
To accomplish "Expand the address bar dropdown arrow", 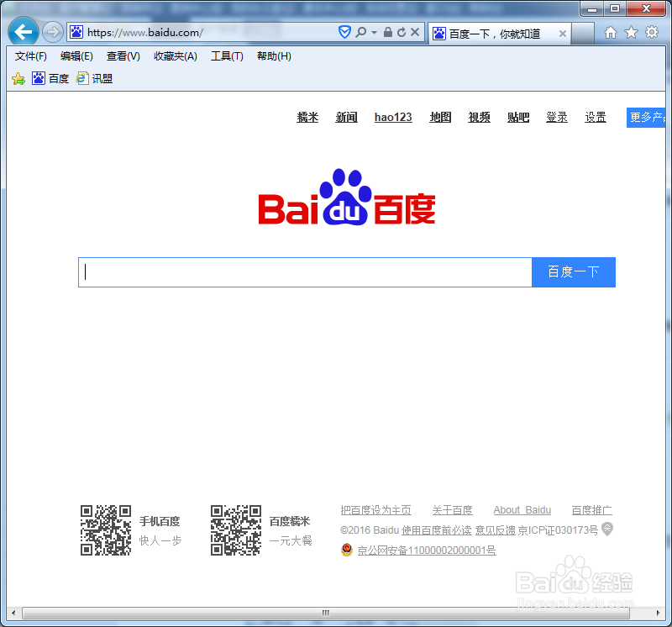I will (374, 33).
